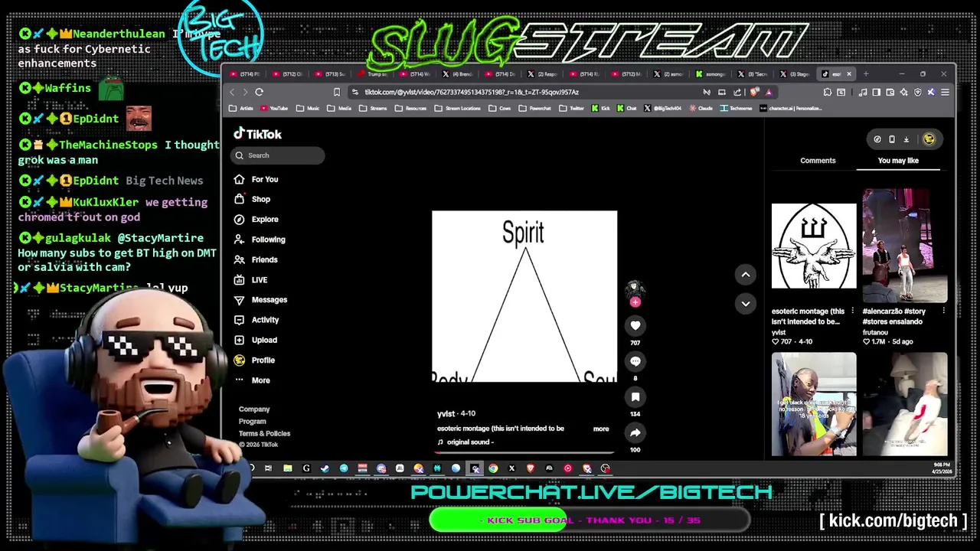Open the Program footer link

pos(253,422)
